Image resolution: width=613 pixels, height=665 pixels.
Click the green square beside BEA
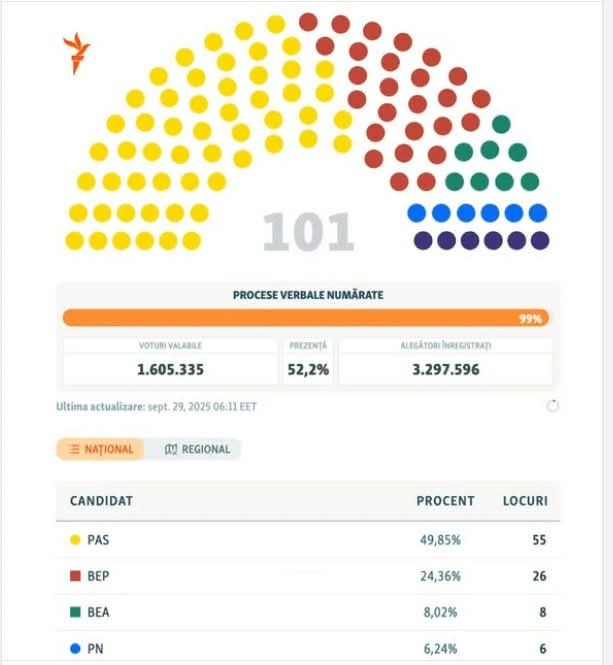(x=74, y=613)
